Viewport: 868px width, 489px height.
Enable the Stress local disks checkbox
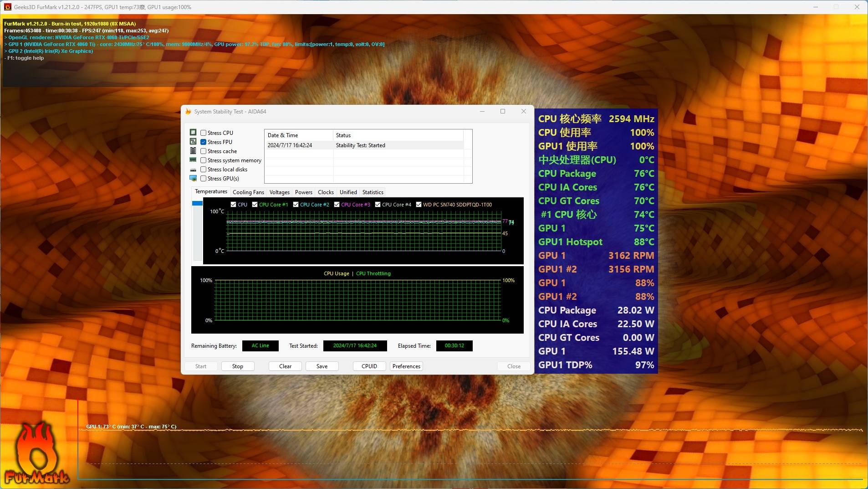[x=204, y=170]
